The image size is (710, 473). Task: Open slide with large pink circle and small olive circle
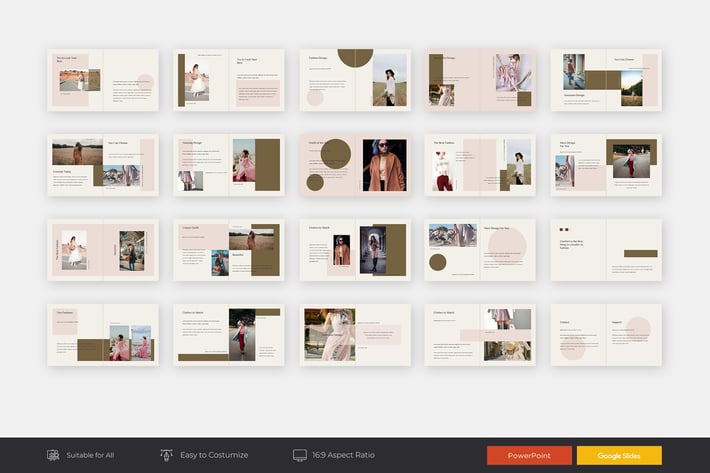(x=480, y=250)
